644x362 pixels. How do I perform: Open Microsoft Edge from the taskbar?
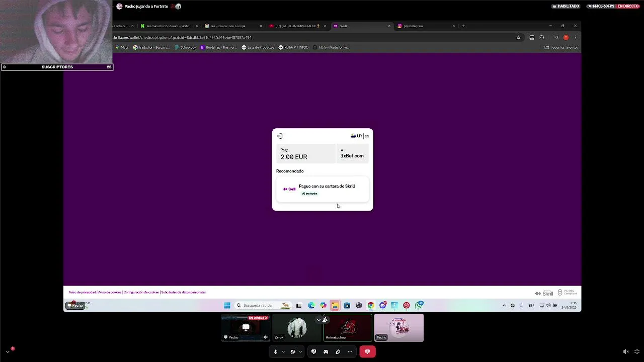click(x=311, y=305)
